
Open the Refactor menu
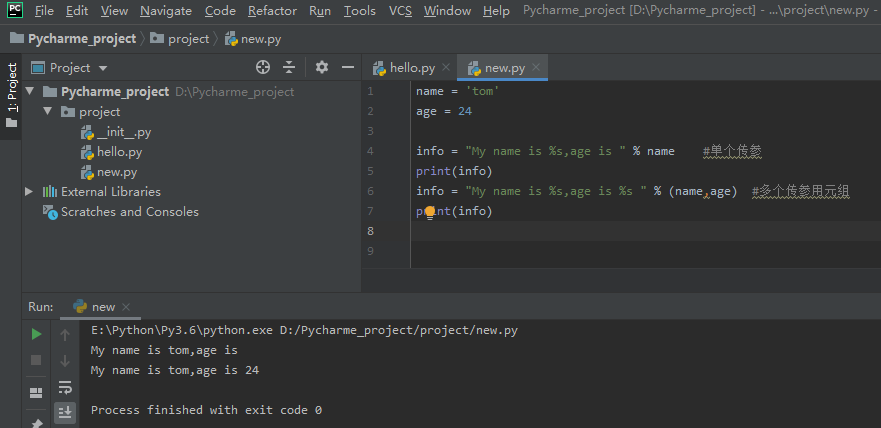point(273,11)
